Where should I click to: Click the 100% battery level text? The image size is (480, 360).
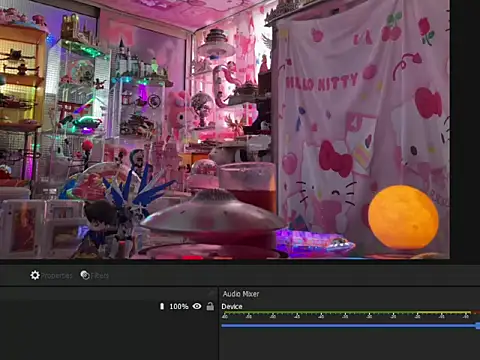click(x=179, y=306)
